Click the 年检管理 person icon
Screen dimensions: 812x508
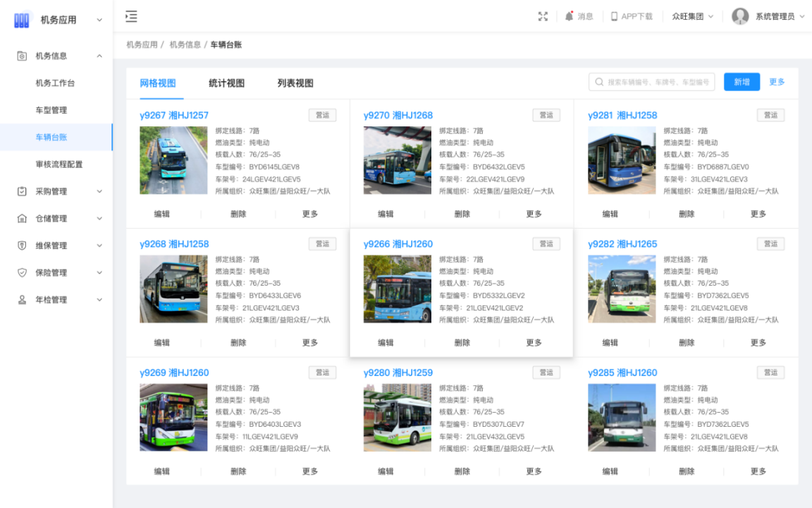click(22, 300)
